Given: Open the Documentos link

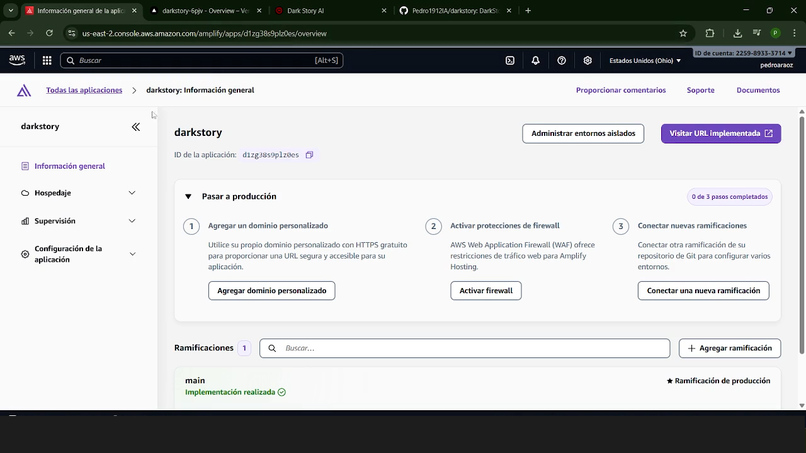Looking at the screenshot, I should pyautogui.click(x=758, y=90).
